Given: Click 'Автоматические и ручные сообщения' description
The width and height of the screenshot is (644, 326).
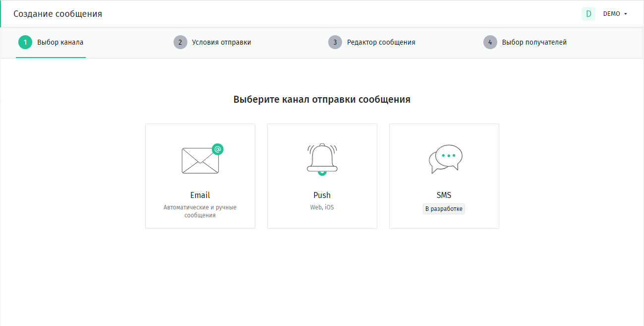Looking at the screenshot, I should [x=200, y=211].
